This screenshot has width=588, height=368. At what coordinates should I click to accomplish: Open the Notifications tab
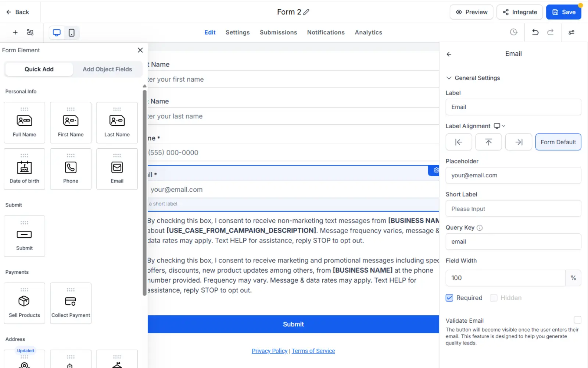click(326, 32)
